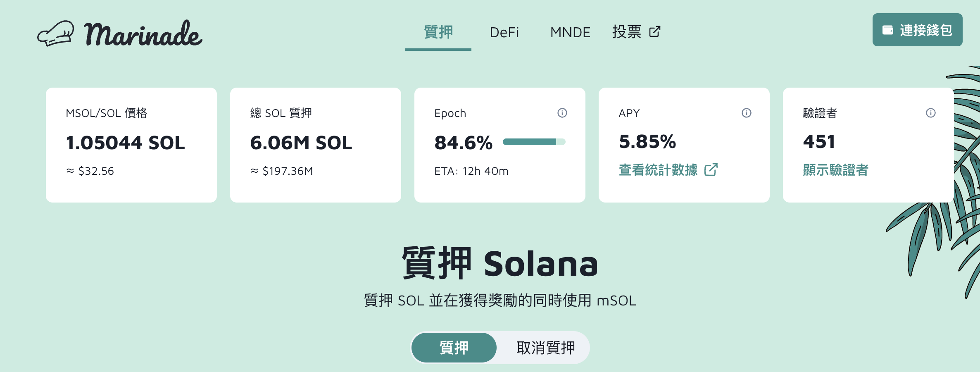Toggle the active 質押 navigation selection
This screenshot has height=372, width=980.
pyautogui.click(x=439, y=32)
